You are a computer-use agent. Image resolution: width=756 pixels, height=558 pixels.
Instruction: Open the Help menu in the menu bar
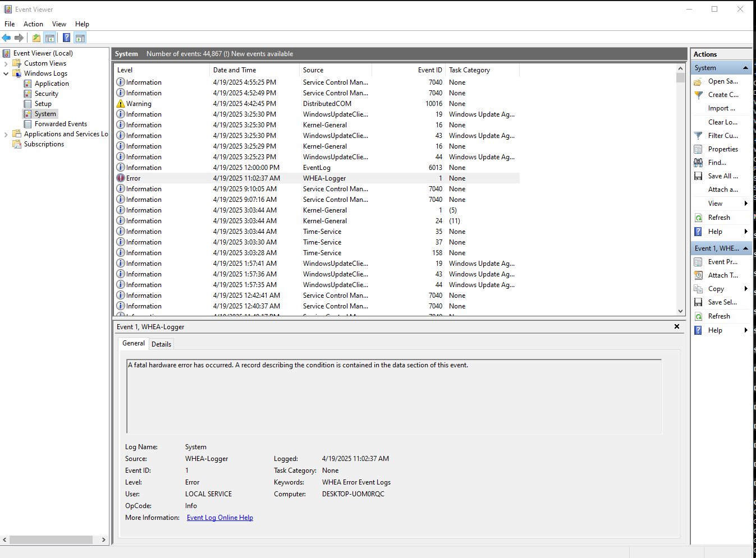(82, 24)
